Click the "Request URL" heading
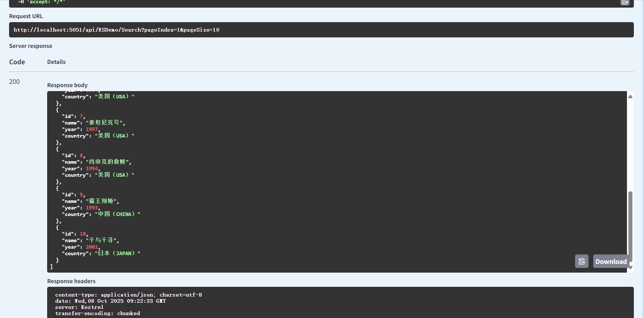The image size is (644, 318). point(26,16)
